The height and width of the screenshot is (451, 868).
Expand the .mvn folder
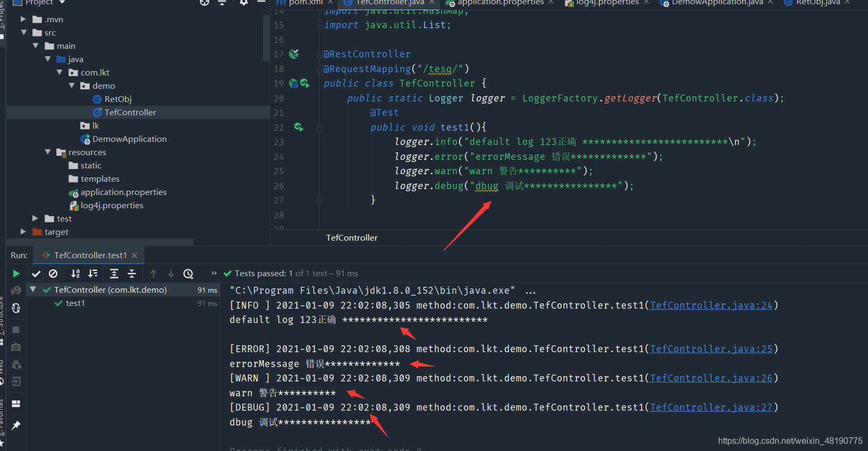click(23, 19)
